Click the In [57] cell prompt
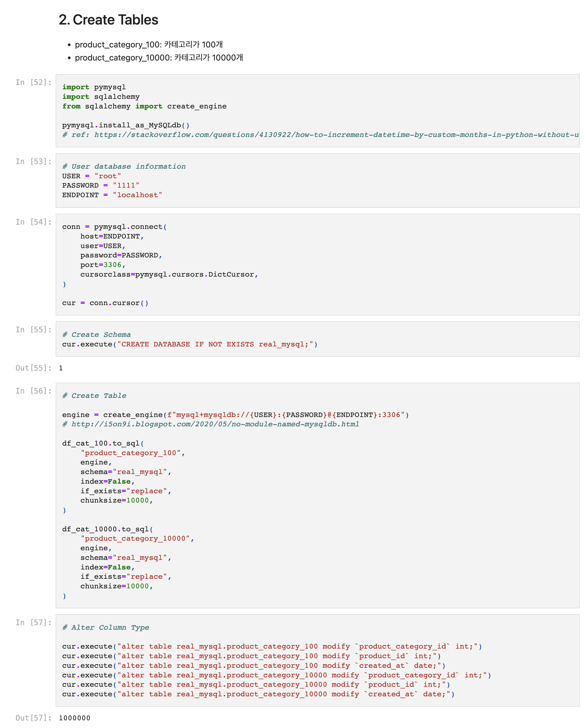 point(33,622)
